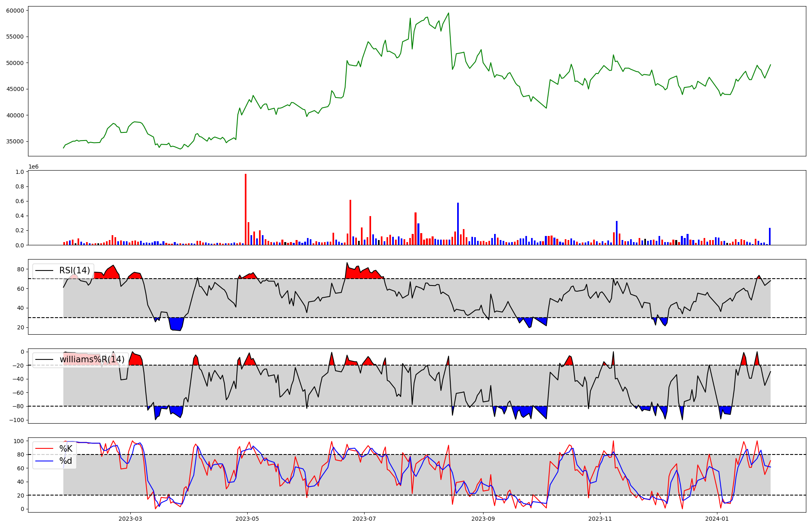Click the −100 tick on Williams %R axis

[16, 420]
